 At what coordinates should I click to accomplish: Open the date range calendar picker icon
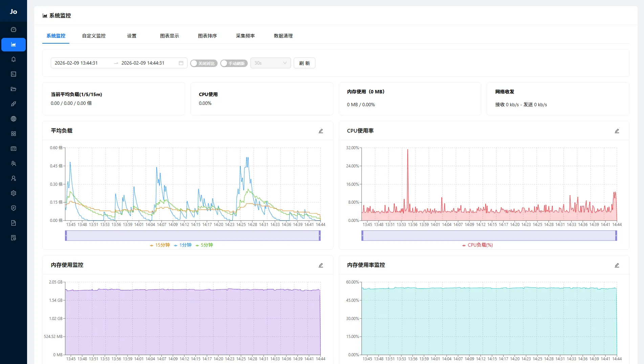coord(181,63)
